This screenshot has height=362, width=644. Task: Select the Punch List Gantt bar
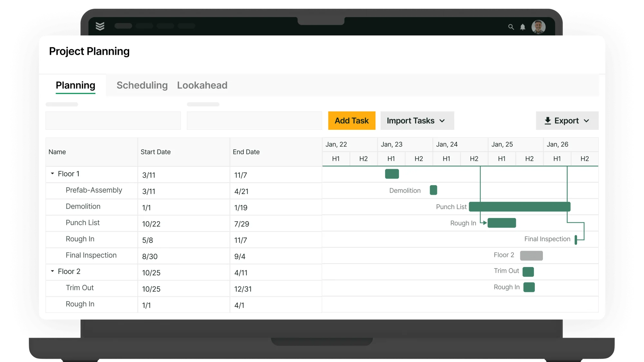(519, 207)
